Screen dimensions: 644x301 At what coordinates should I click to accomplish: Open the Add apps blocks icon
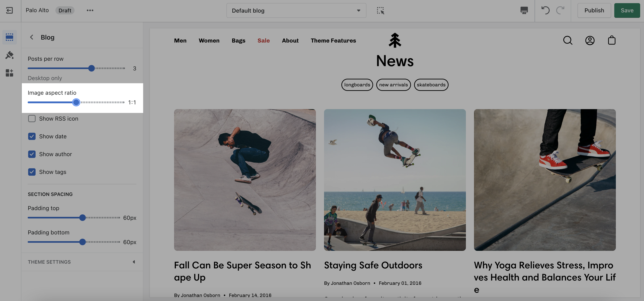(x=9, y=73)
